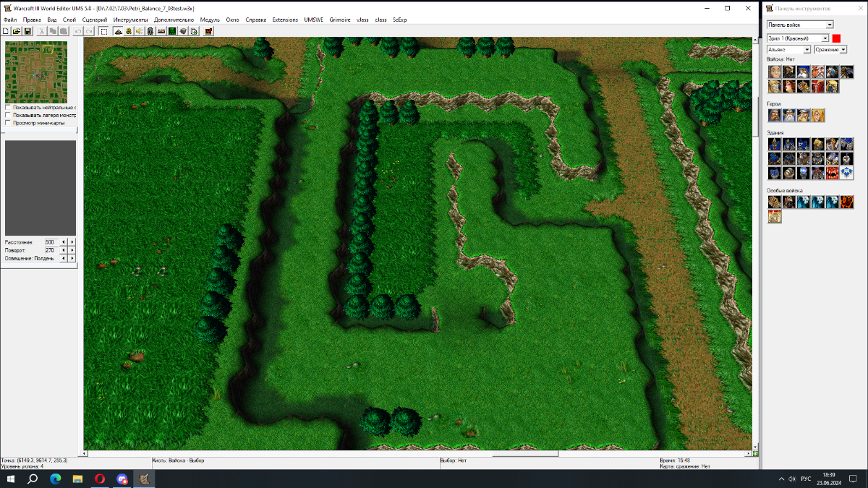Open the AI Editor green icon
The image size is (868, 488).
171,31
